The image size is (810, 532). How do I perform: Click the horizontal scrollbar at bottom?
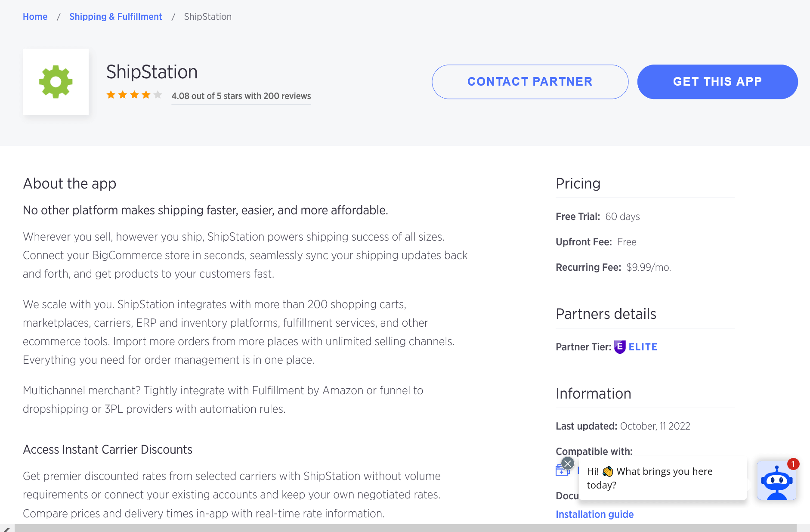click(405, 528)
